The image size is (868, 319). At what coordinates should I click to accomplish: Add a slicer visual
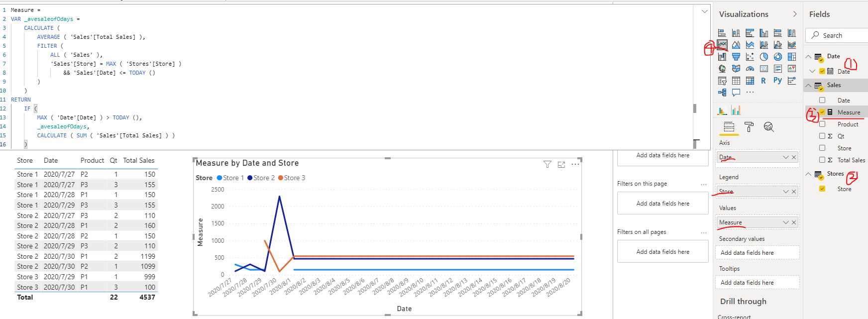click(x=722, y=81)
